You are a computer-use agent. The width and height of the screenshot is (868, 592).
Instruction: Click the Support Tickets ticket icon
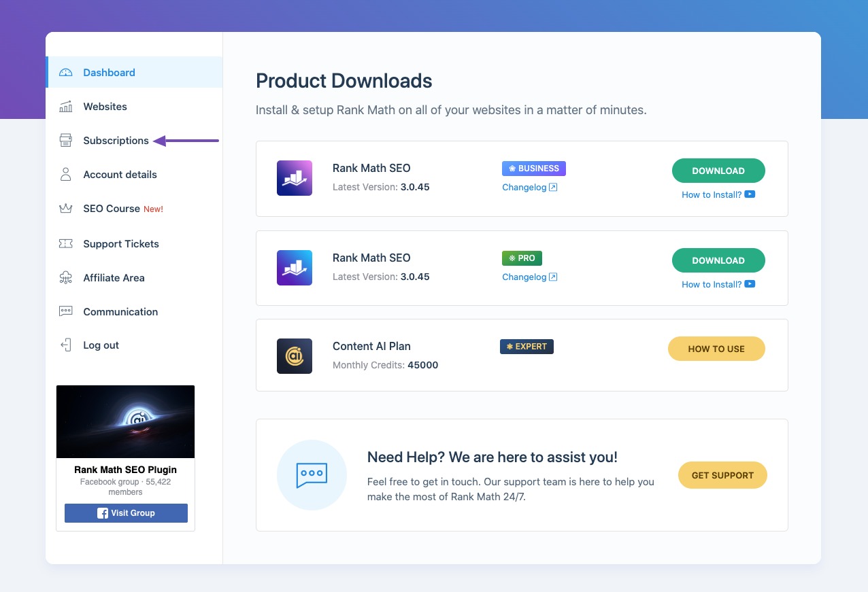click(x=65, y=243)
